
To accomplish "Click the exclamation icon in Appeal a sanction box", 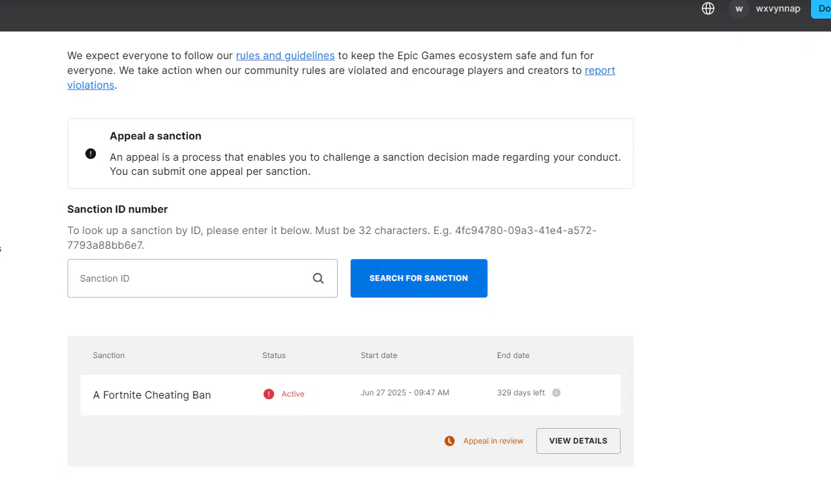I will tap(91, 154).
